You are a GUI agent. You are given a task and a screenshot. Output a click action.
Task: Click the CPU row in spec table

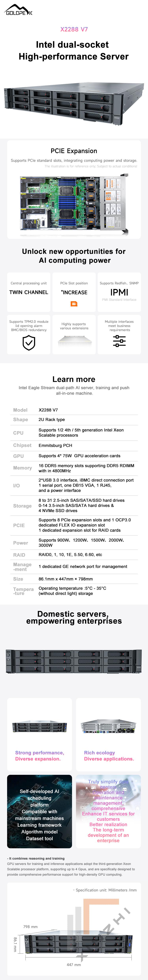(74, 433)
